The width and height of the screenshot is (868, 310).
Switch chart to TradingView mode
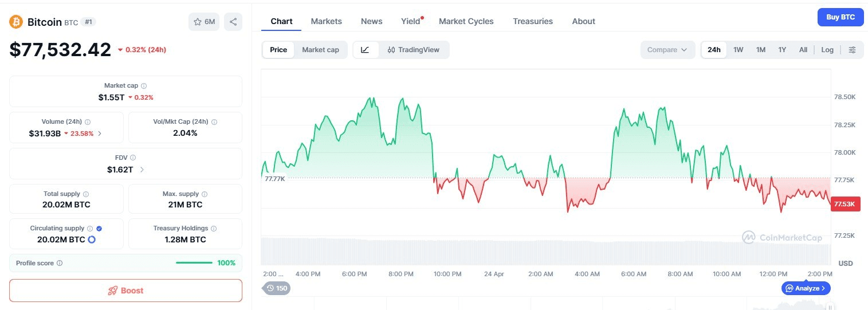[413, 50]
